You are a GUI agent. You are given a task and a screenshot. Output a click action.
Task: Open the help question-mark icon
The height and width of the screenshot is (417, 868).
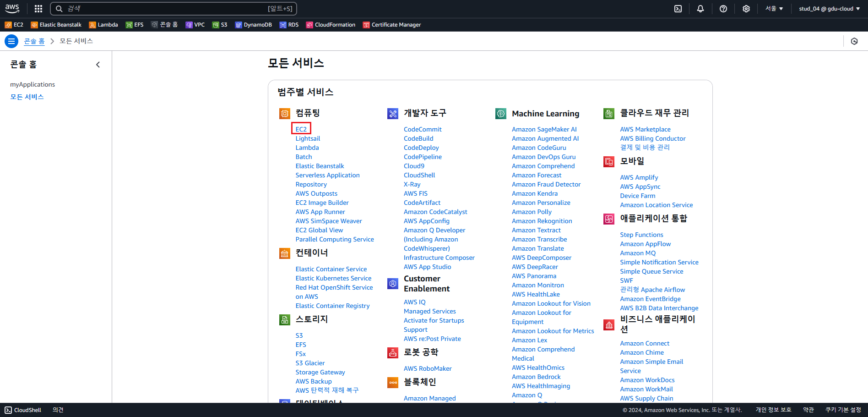(723, 9)
